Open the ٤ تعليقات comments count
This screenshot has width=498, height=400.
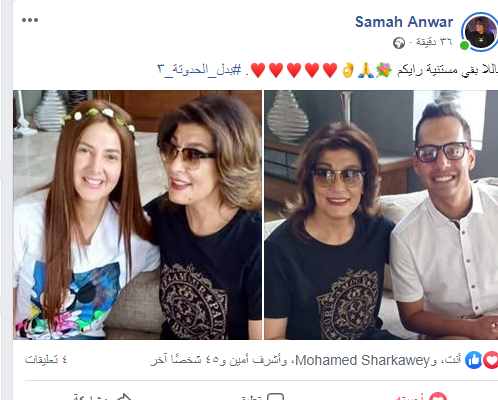pyautogui.click(x=46, y=360)
